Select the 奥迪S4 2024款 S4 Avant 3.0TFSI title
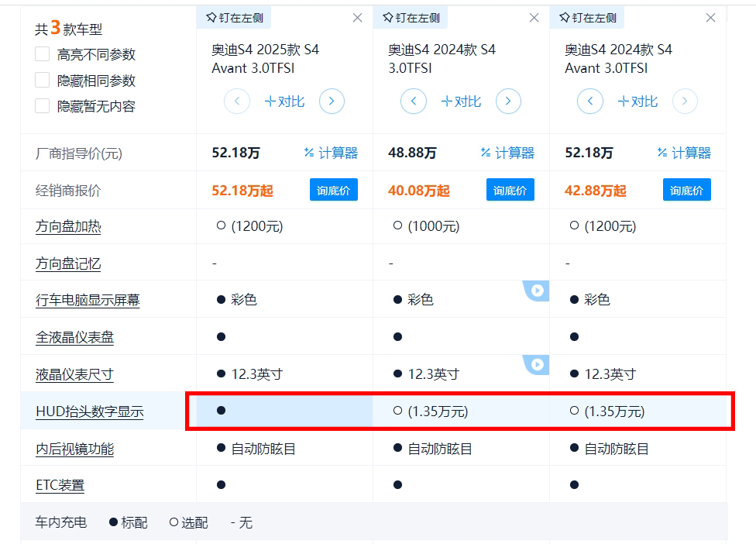The height and width of the screenshot is (544, 756). 618,59
